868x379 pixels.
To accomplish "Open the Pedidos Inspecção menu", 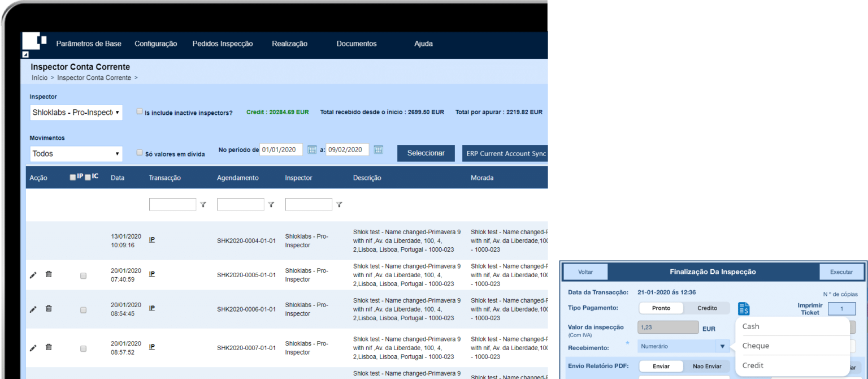I will click(x=223, y=44).
